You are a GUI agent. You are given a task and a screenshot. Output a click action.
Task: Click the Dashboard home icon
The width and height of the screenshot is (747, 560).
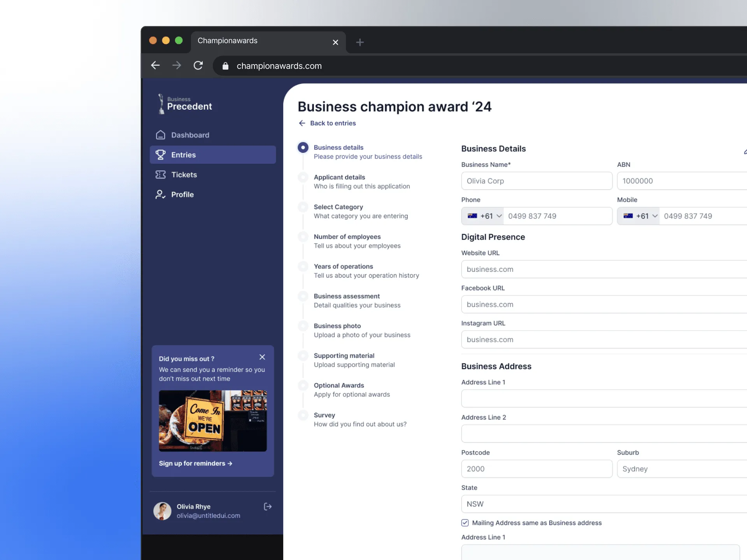(161, 135)
